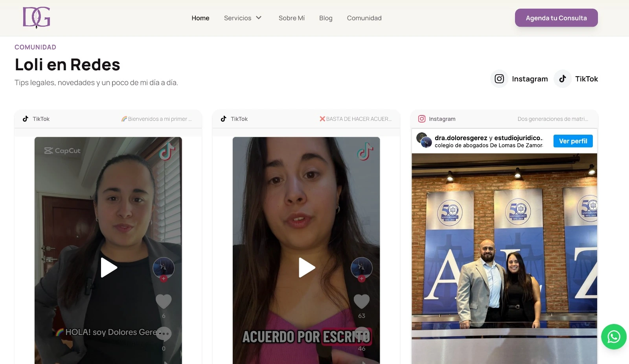This screenshot has height=364, width=629.
Task: Like the first TikTok video with heart
Action: click(164, 301)
